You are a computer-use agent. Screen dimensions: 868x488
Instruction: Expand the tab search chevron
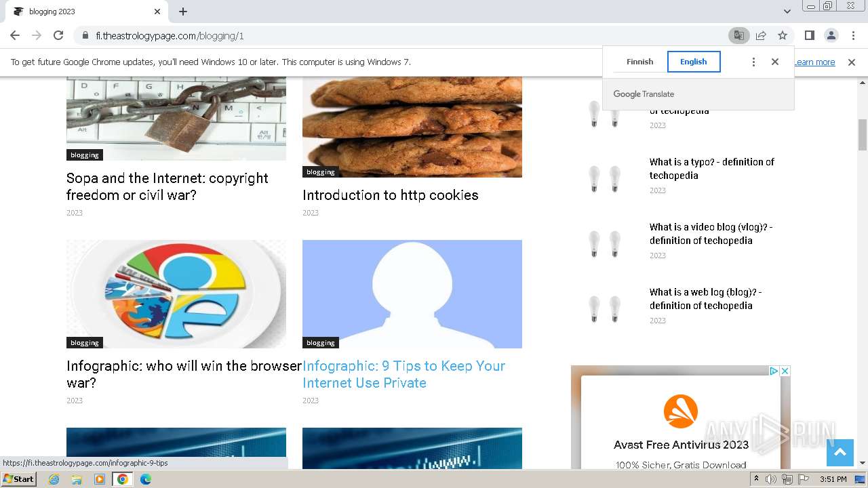(x=787, y=12)
